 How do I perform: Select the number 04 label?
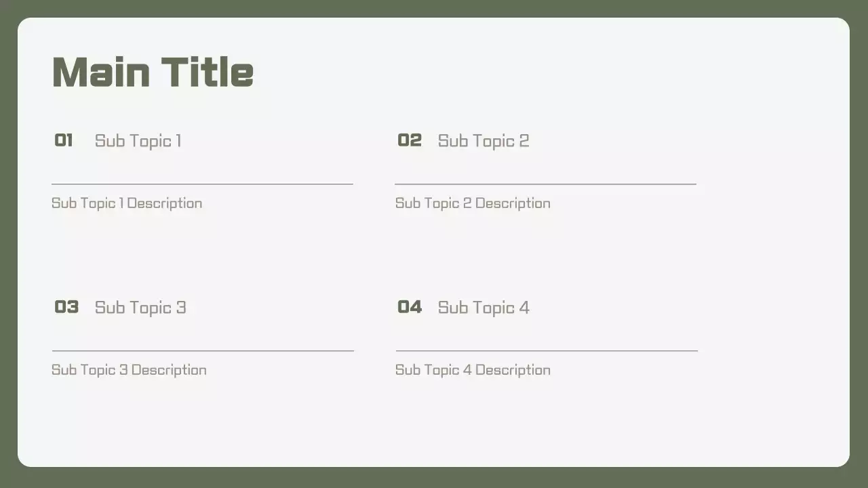410,307
